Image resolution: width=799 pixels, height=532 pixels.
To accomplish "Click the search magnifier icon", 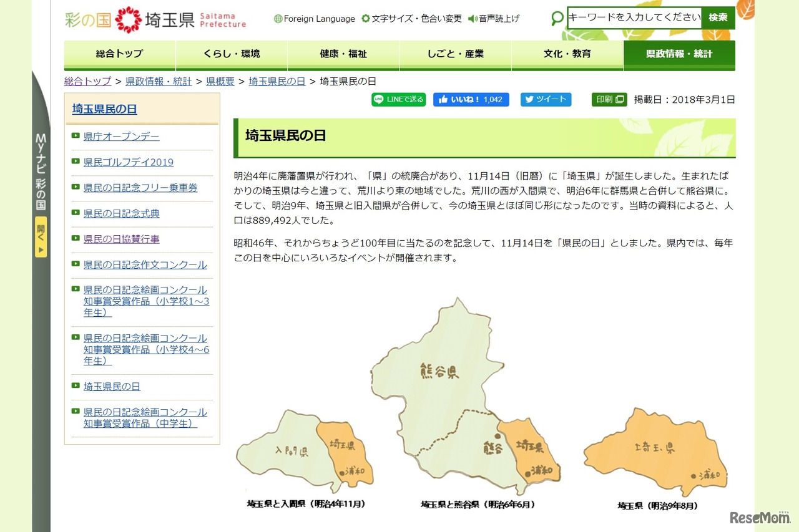I will [x=556, y=19].
